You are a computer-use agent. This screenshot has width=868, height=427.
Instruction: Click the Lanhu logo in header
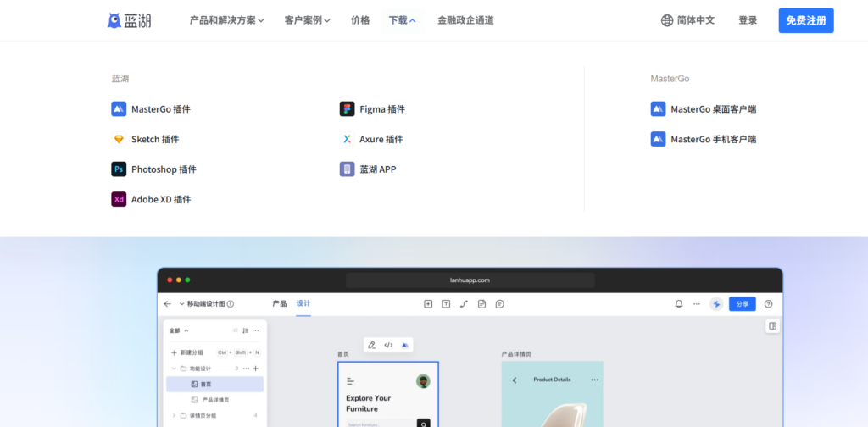coord(130,20)
